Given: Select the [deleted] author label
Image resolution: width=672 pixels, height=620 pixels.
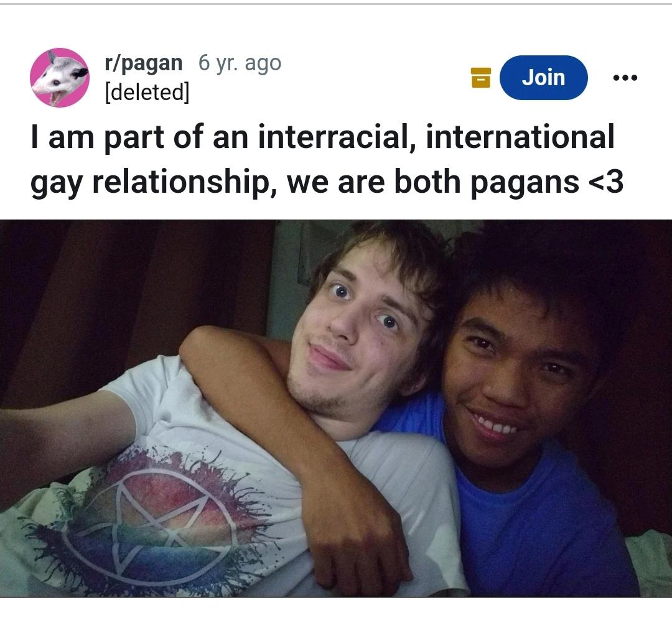Looking at the screenshot, I should coord(147,91).
